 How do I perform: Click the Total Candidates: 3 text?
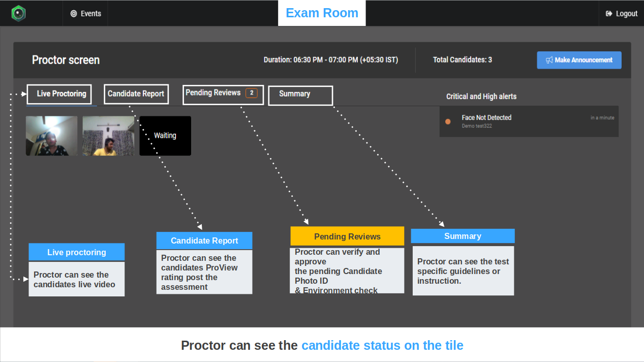coord(463,60)
